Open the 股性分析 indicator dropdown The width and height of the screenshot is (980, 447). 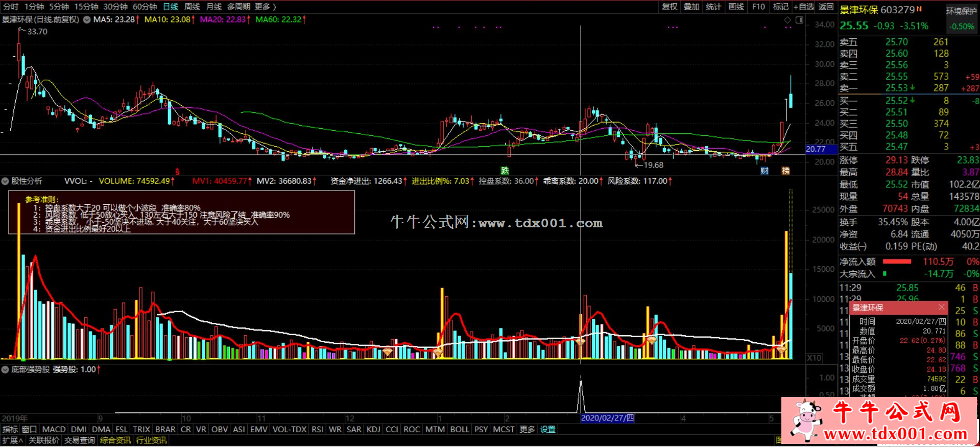(5, 181)
